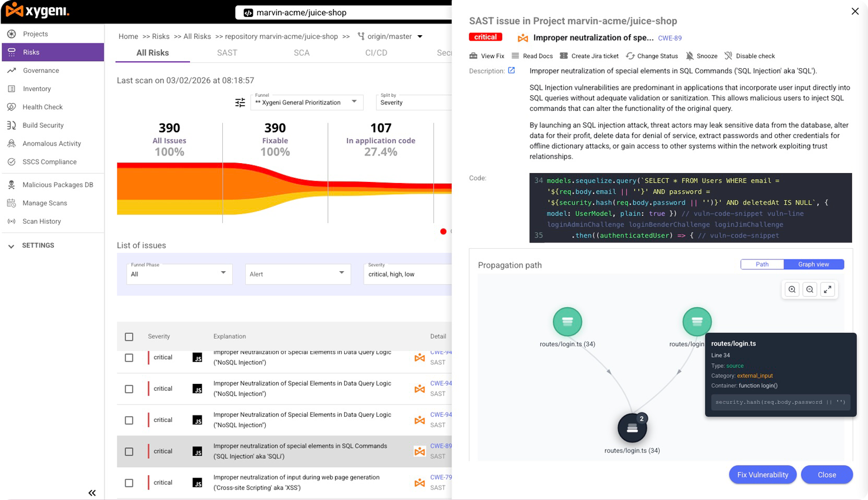
Task: Click project selector marvin-acme/juice-shop field
Action: 344,12
